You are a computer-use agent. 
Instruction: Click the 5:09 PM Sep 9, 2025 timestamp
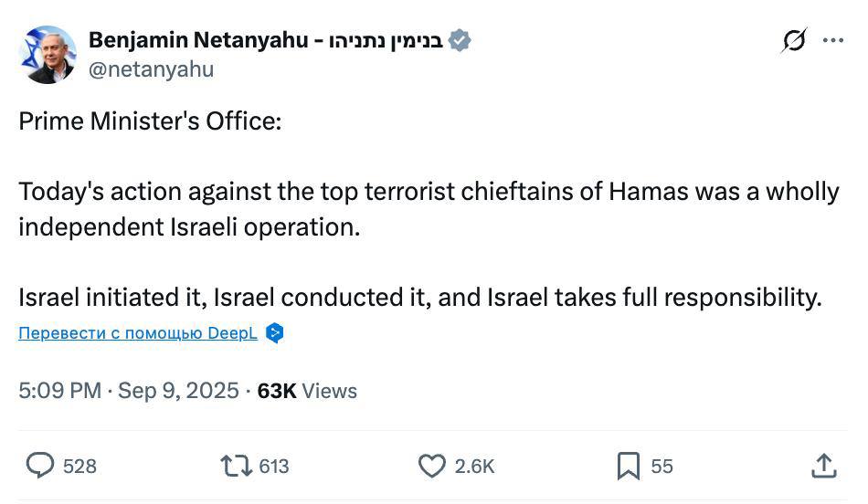(x=129, y=391)
